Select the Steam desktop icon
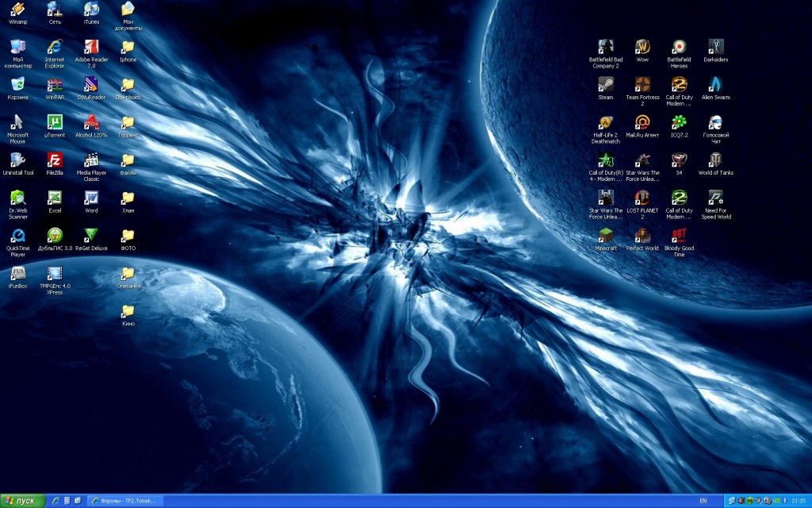Viewport: 812px width, 508px height. pos(605,88)
